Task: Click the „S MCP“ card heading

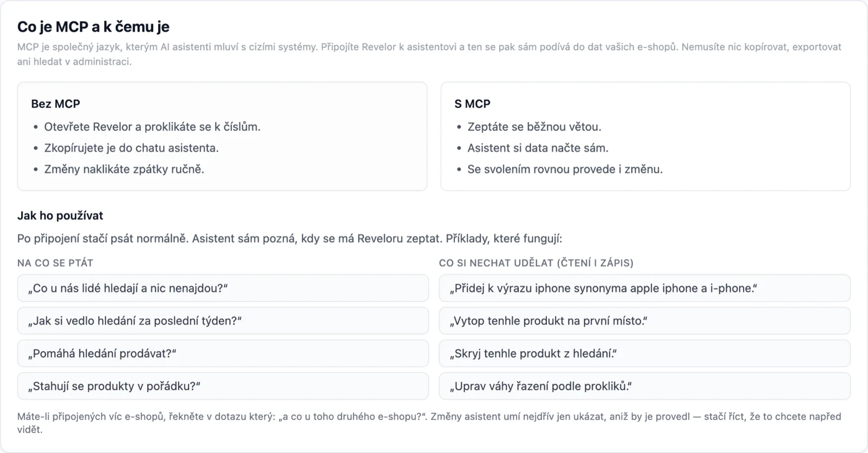Action: coord(472,104)
